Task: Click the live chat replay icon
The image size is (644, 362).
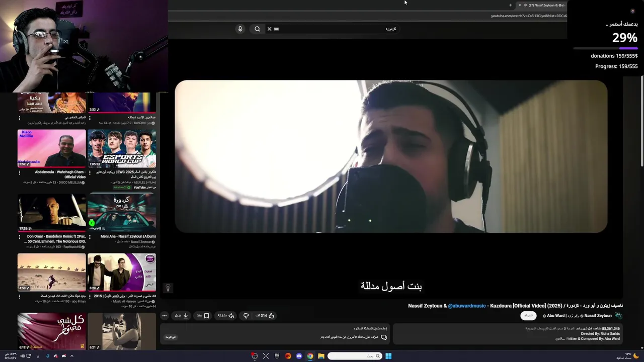Action: (384, 337)
